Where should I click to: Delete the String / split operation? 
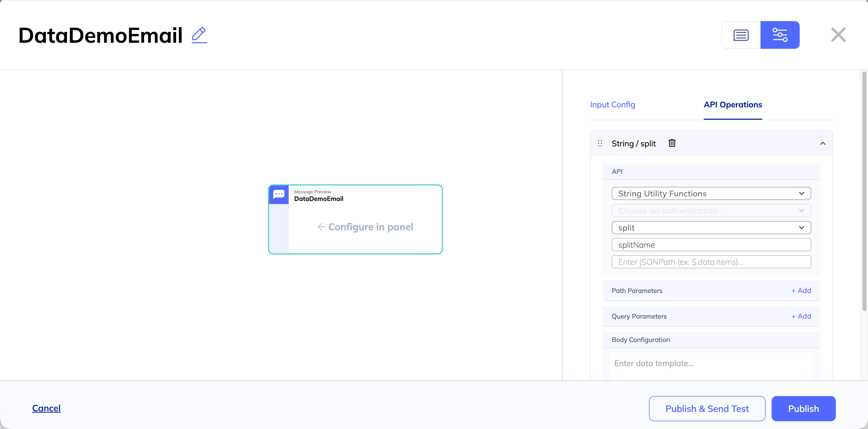(x=672, y=143)
